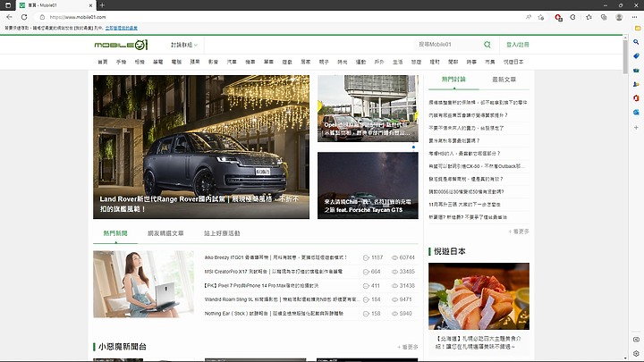Image resolution: width=644 pixels, height=362 pixels.
Task: Open the Pixel 7 Pro vs iPhone 14 Pro Max link
Action: [261, 286]
